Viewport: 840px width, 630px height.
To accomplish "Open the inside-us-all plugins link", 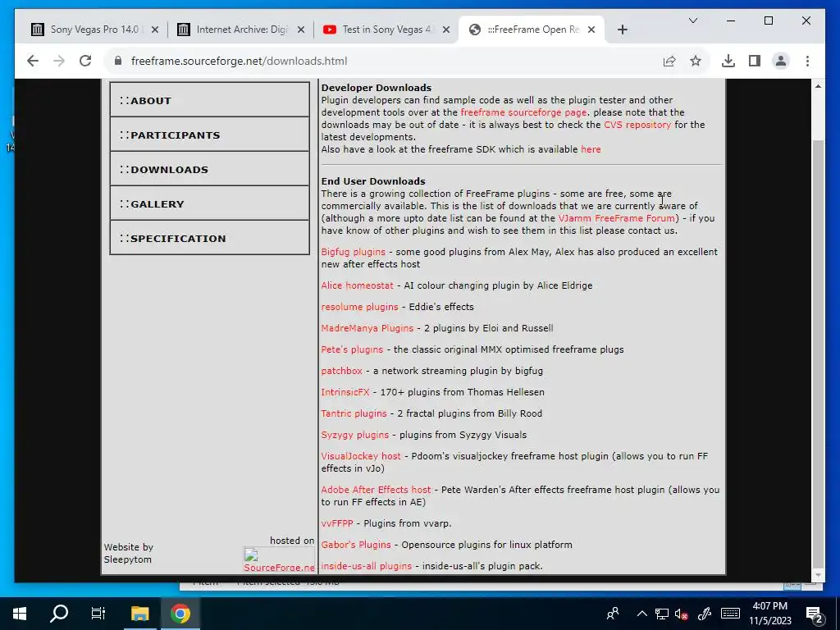I will pyautogui.click(x=367, y=566).
